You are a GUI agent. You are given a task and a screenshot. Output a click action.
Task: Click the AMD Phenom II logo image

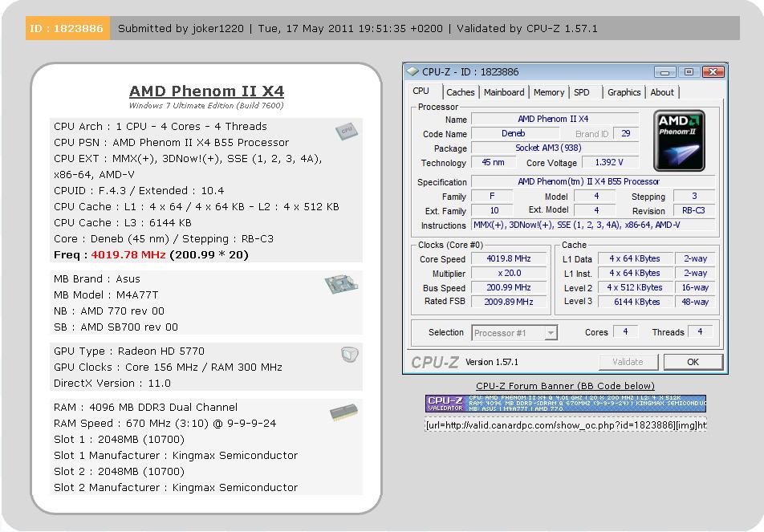[x=679, y=140]
